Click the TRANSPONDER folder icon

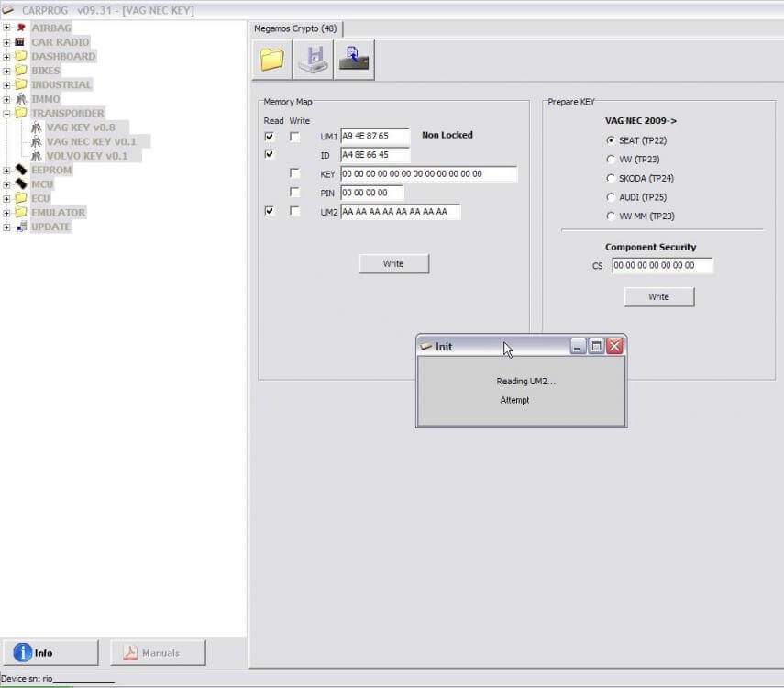coord(21,113)
